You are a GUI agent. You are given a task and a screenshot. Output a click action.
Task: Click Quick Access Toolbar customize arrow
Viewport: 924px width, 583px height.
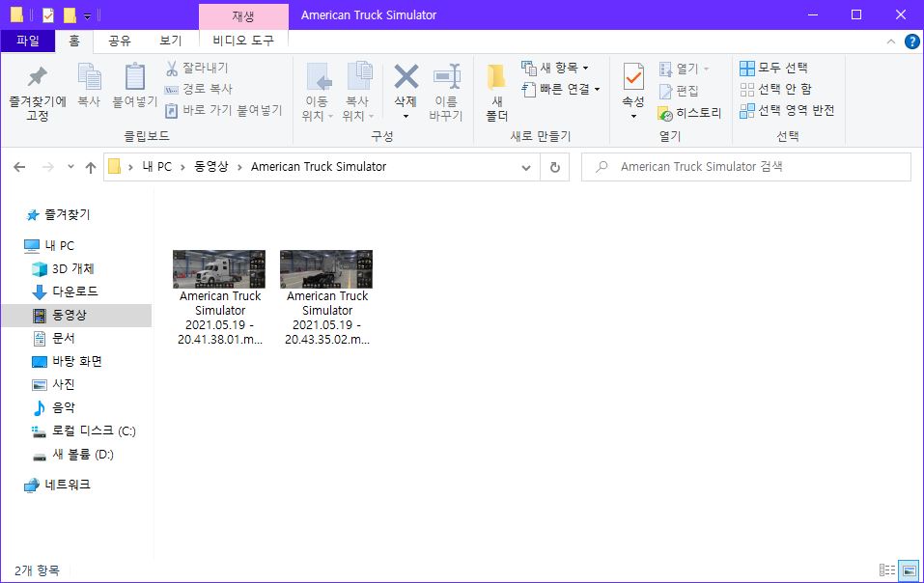[87, 15]
